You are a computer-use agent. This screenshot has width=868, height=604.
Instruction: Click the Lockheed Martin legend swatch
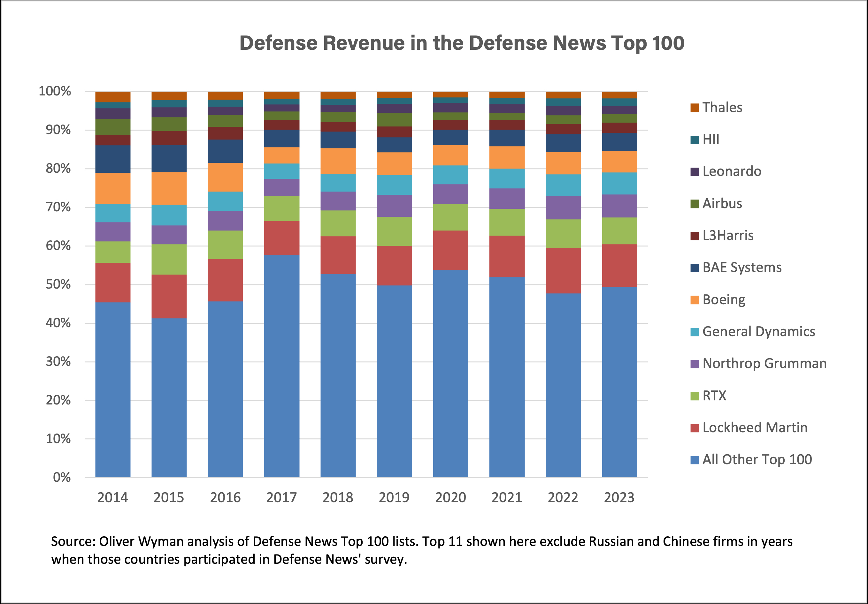point(694,428)
